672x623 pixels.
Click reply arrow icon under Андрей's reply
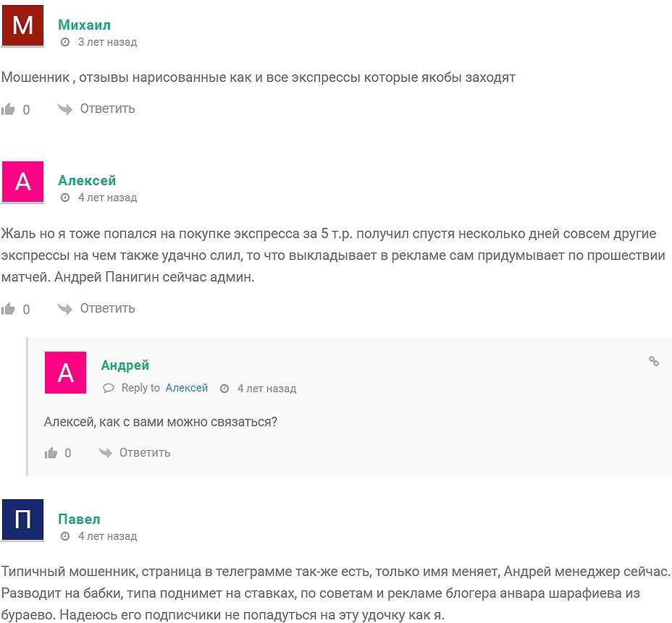click(x=106, y=453)
